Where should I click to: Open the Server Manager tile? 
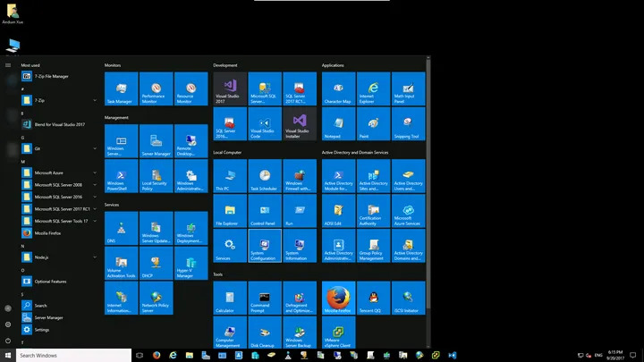click(156, 141)
